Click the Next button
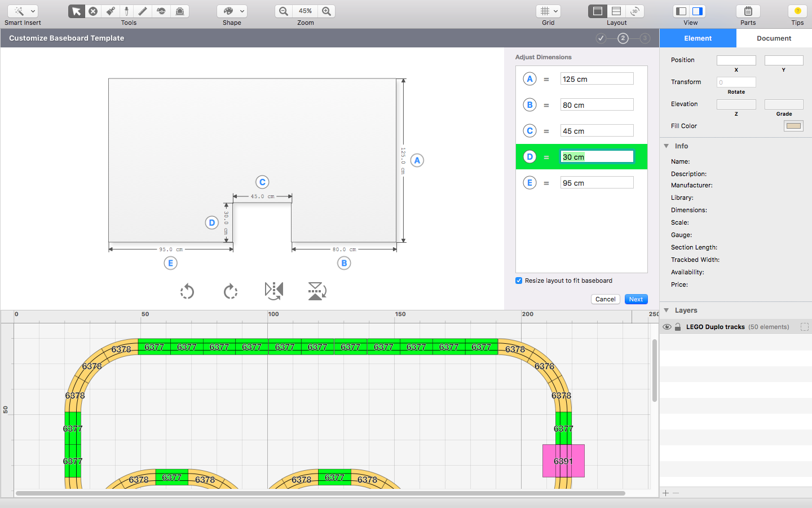Screen dimensions: 812x508 636,299
